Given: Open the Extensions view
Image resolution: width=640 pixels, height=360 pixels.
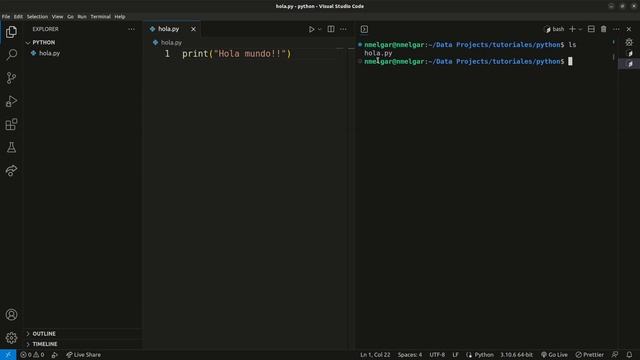Looking at the screenshot, I should click(x=11, y=124).
